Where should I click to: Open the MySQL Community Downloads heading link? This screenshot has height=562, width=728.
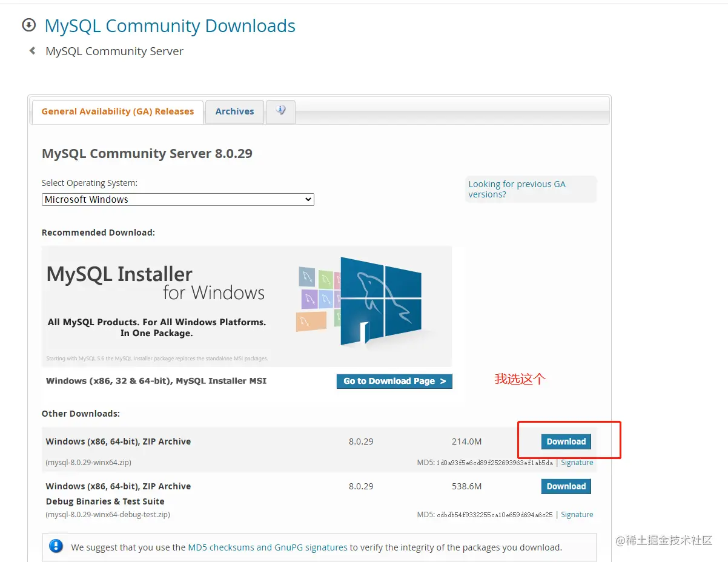(170, 26)
